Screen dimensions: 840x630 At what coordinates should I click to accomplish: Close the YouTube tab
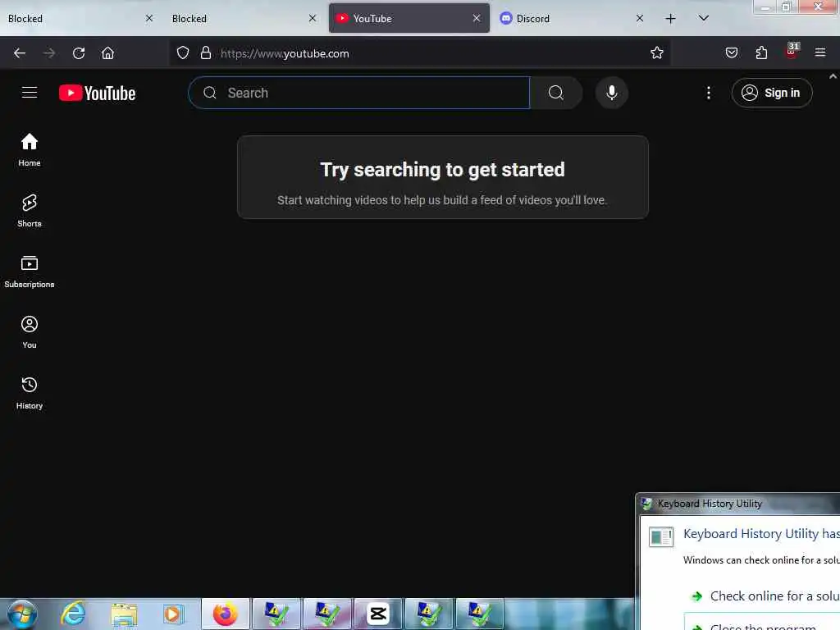[x=477, y=18]
